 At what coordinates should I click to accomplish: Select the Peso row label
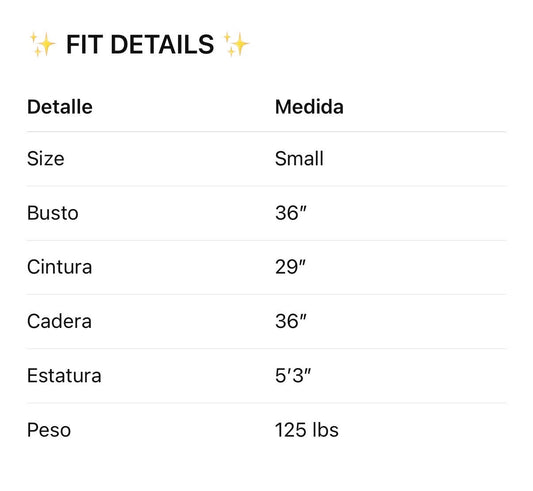coord(49,430)
